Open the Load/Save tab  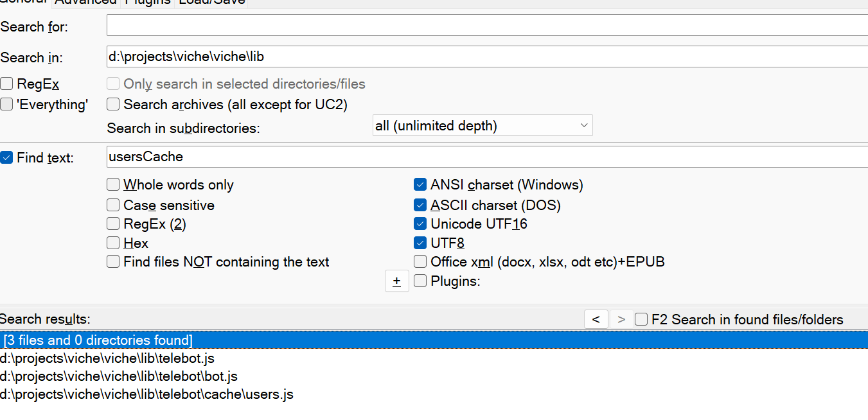(x=211, y=2)
